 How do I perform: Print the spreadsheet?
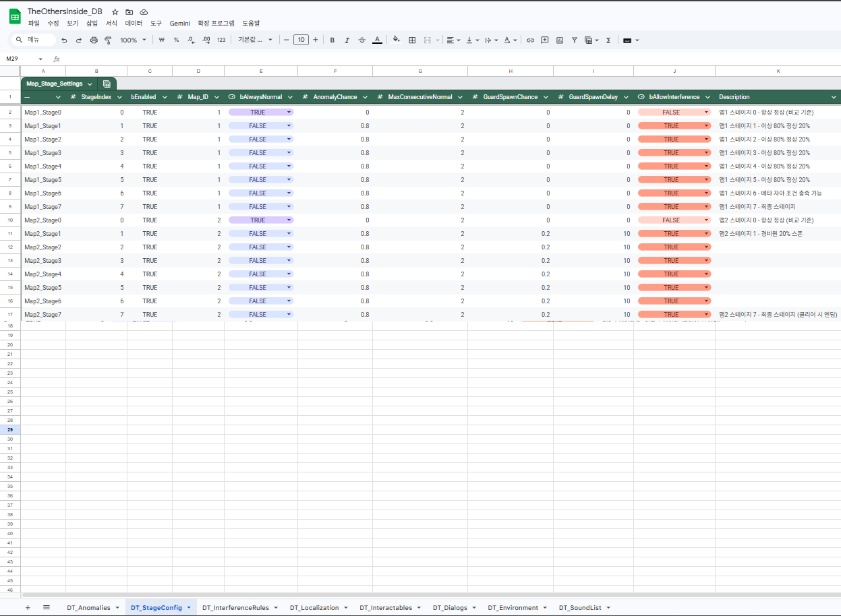pos(94,40)
